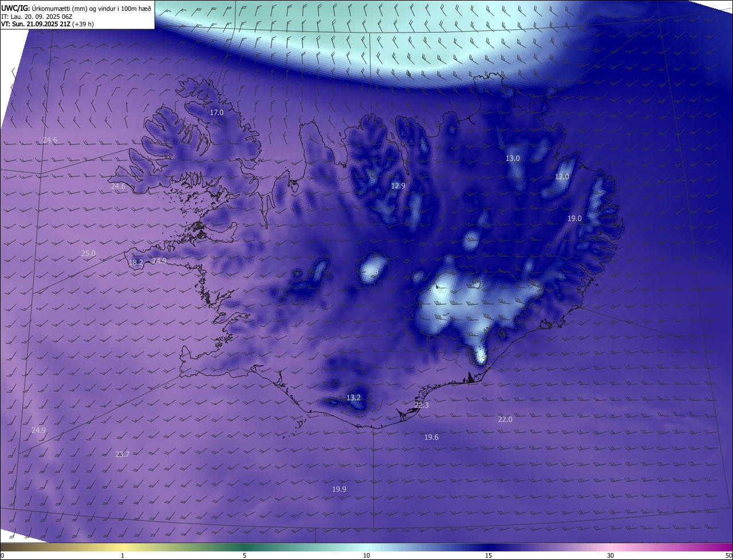Select the 'IT: Lau. 20. 09. 2025 06Z' line

(x=37, y=16)
